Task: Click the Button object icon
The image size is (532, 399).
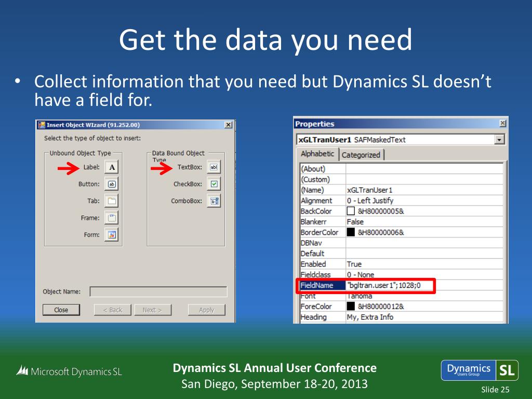Action: (112, 184)
